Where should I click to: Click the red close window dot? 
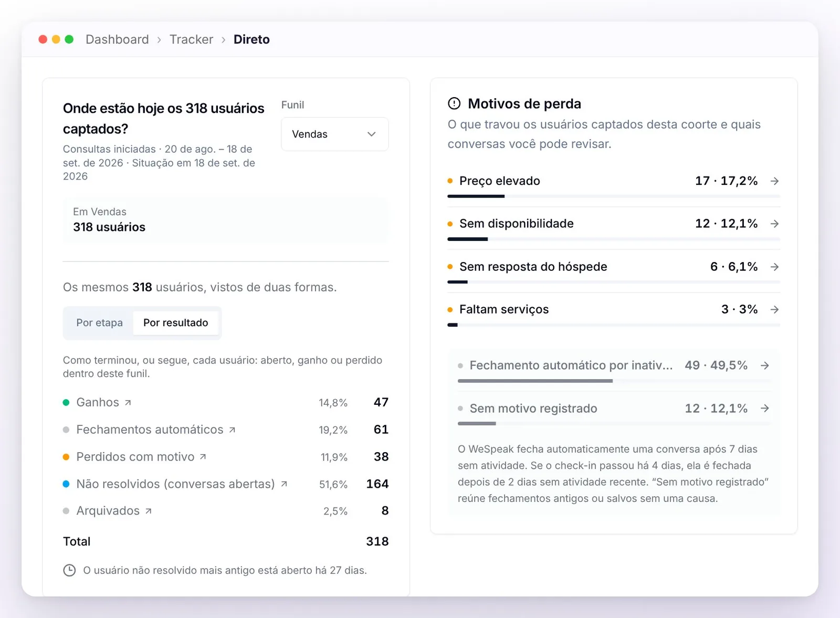pos(43,39)
